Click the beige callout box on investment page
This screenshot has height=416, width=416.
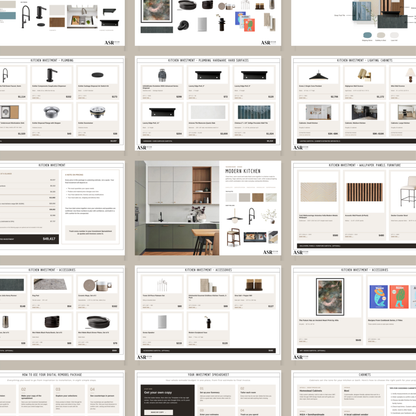coord(90,232)
